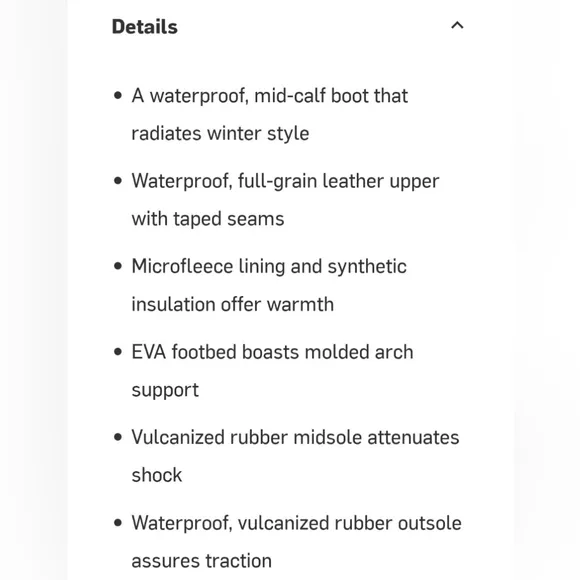Viewport: 580px width, 580px height.
Task: Click bullet before 'Microfleece lining' item
Action: coord(118,266)
